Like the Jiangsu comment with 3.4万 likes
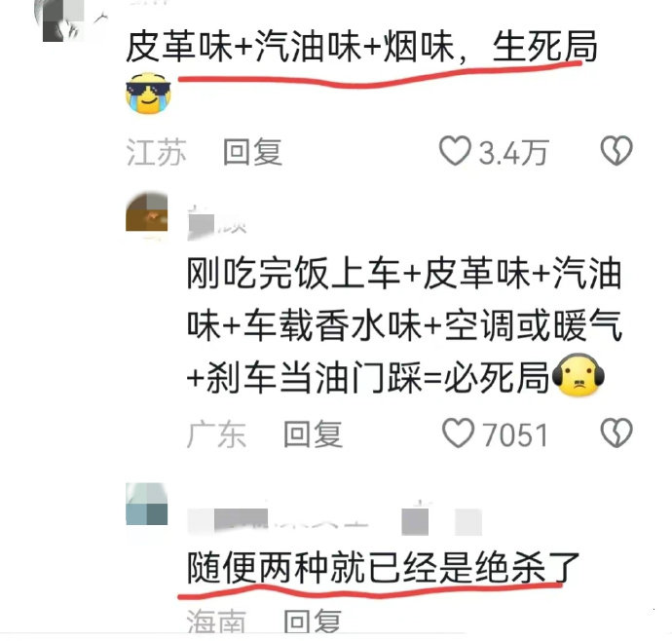This screenshot has width=672, height=641. 455,151
